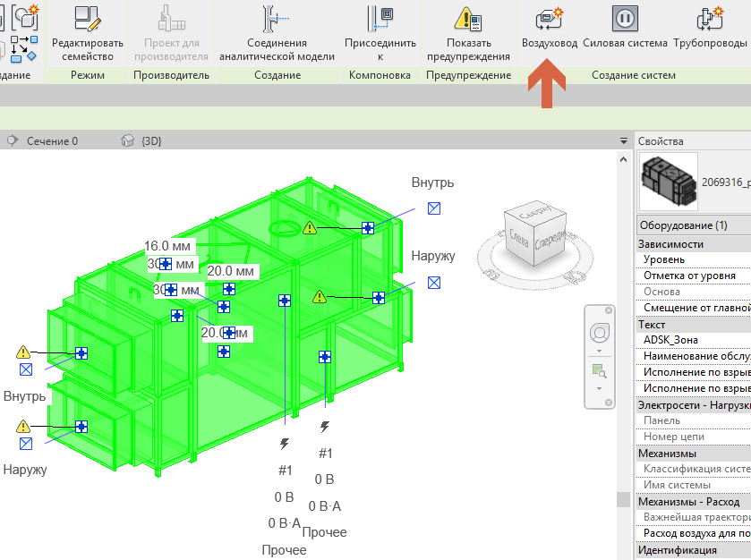Open the navigation wheel dropdown arrow
751x560 pixels.
pyautogui.click(x=599, y=352)
